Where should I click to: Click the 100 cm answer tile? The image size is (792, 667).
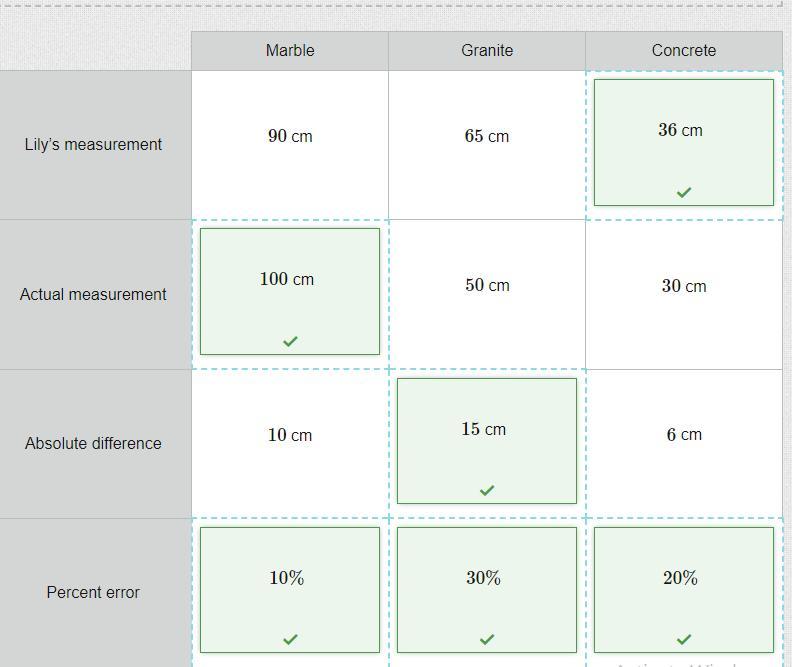[290, 291]
